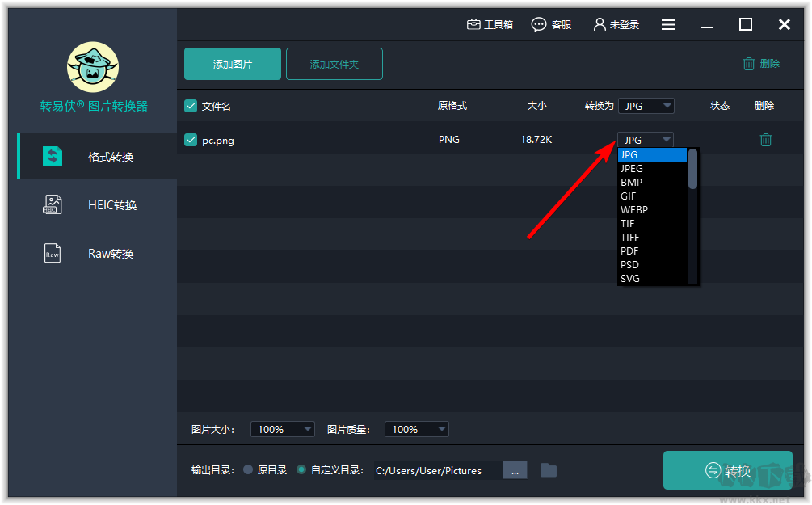
Task: Start conversion with the 转换 button
Action: point(728,470)
